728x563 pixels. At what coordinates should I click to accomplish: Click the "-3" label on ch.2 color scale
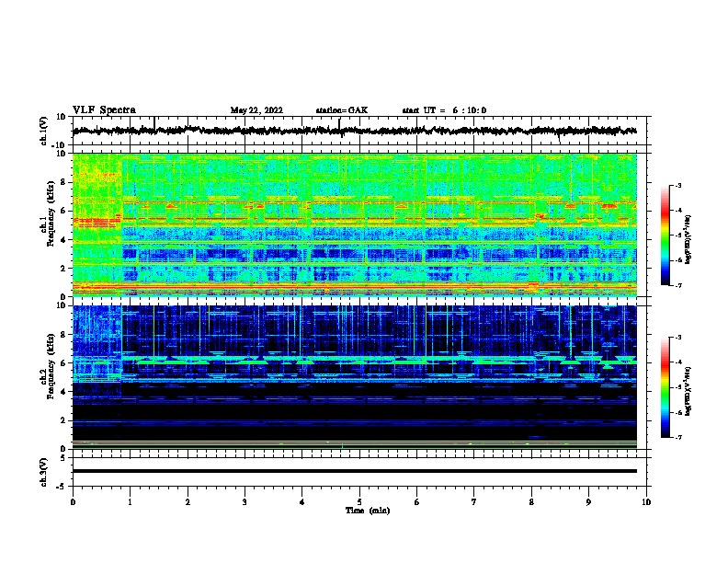(677, 338)
